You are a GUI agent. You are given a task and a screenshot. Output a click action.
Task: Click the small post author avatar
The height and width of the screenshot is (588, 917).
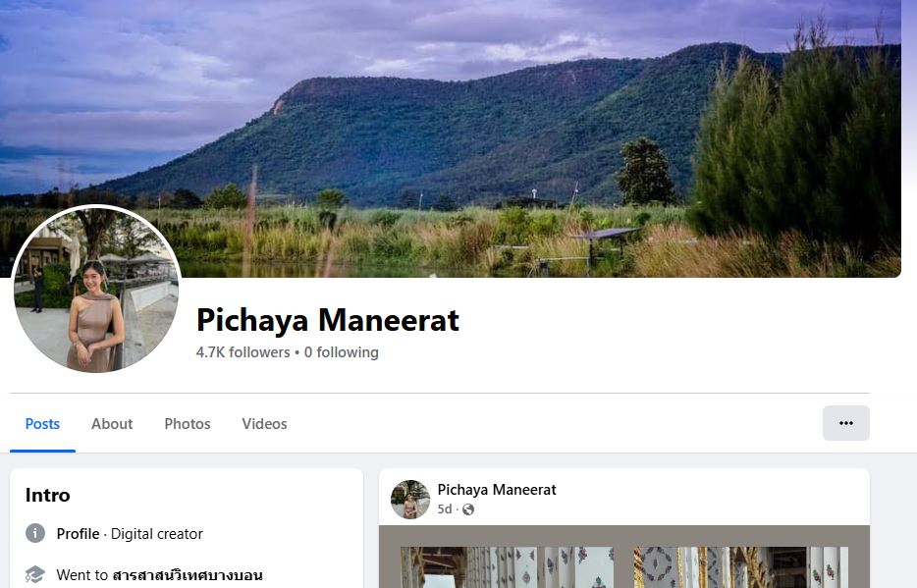410,499
